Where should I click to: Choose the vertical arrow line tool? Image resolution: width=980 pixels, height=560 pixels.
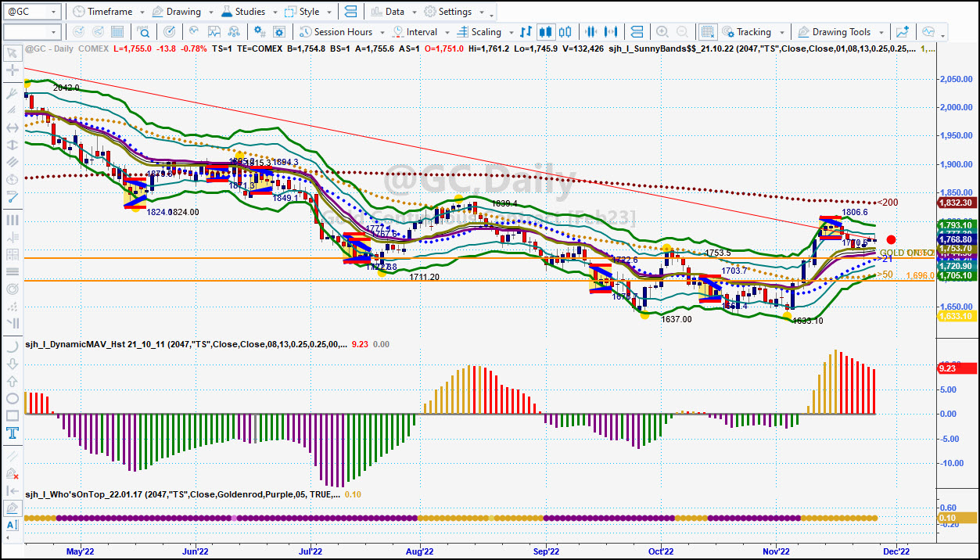click(12, 145)
